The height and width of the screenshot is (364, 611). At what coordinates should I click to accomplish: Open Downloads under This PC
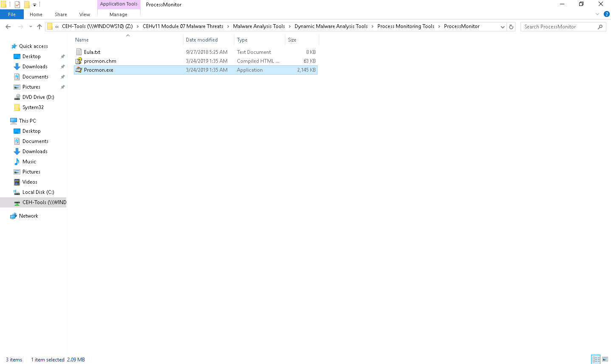[x=35, y=151]
